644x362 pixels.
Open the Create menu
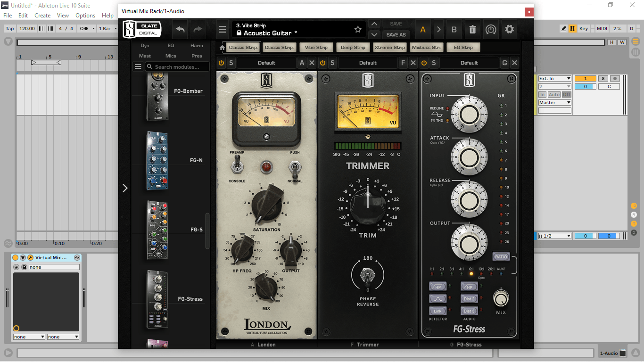tap(42, 16)
